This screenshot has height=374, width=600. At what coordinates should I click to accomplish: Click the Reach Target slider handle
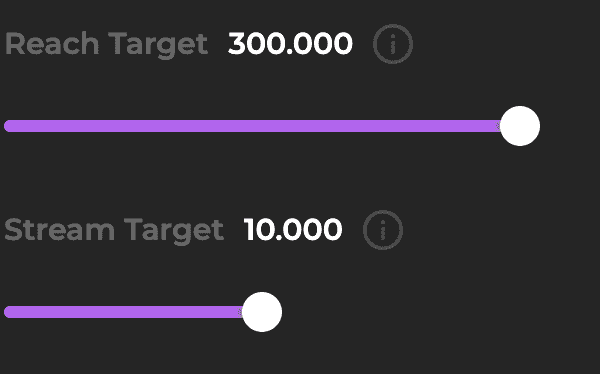pos(520,126)
